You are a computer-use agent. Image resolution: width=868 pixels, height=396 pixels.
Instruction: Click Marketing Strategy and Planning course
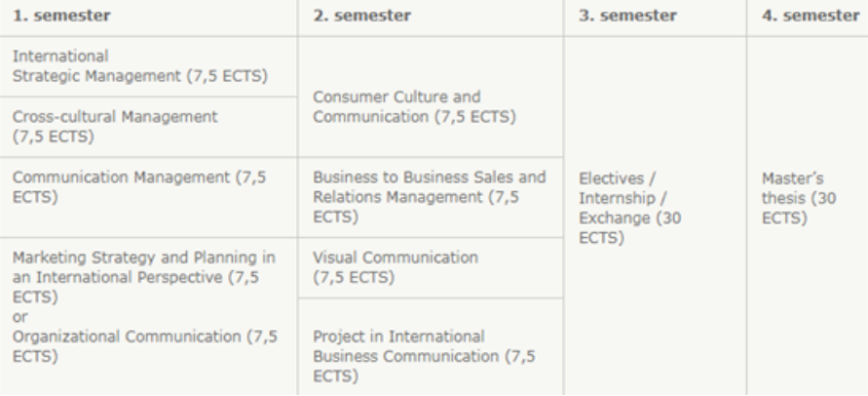tap(144, 277)
